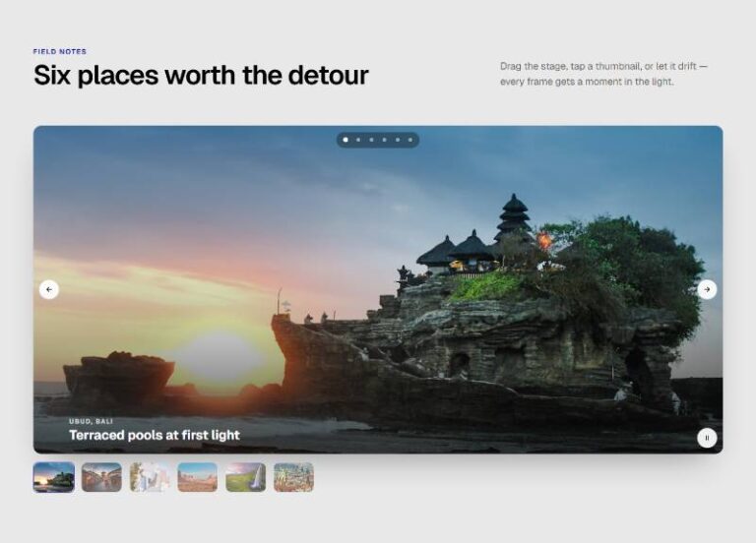Click the 'Six places worth the detour' heading

(201, 75)
